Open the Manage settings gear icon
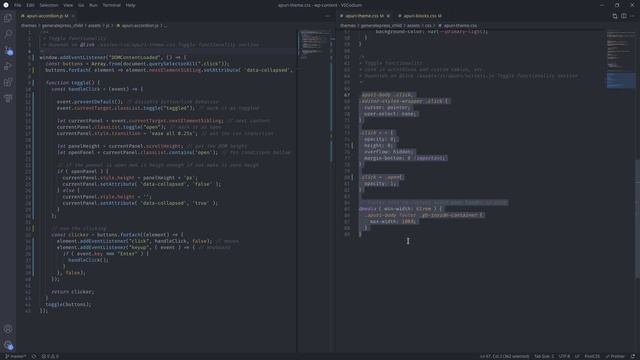The height and width of the screenshot is (360, 640). click(x=8, y=345)
